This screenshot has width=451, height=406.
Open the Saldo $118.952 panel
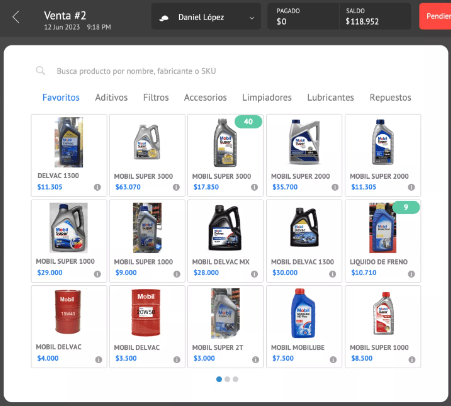point(375,17)
